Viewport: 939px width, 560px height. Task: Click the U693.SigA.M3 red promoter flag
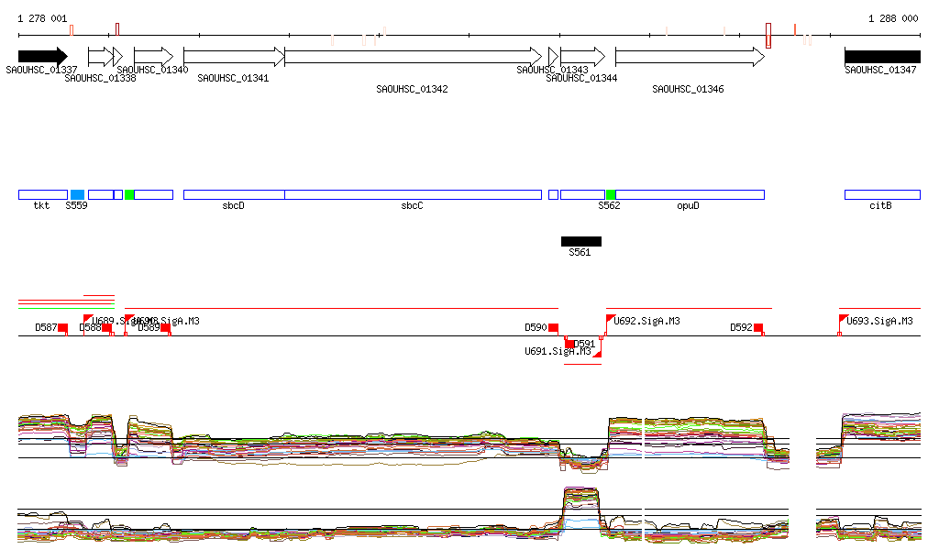pos(844,319)
